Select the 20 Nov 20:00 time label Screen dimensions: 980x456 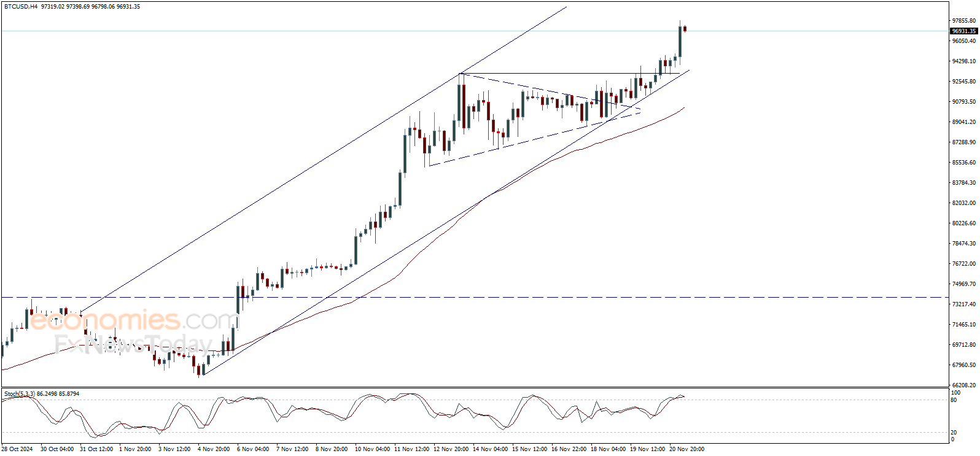[686, 449]
